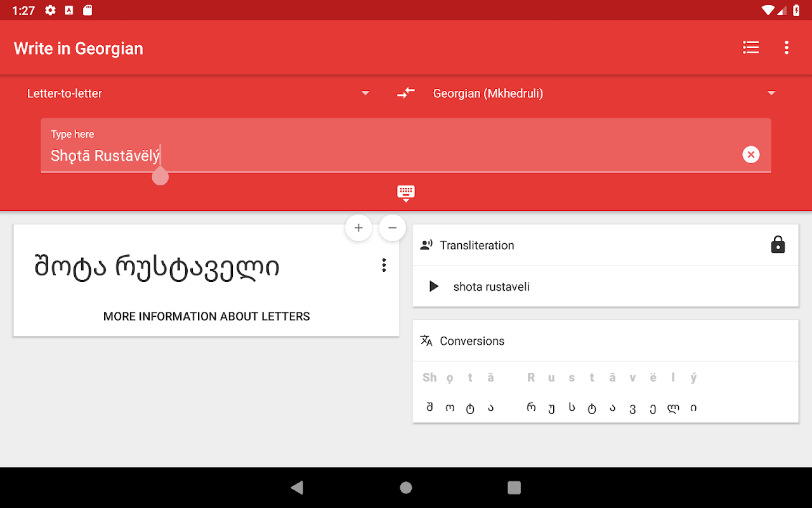The width and height of the screenshot is (812, 508).
Task: Select the ý letter in Conversions
Action: tap(693, 377)
